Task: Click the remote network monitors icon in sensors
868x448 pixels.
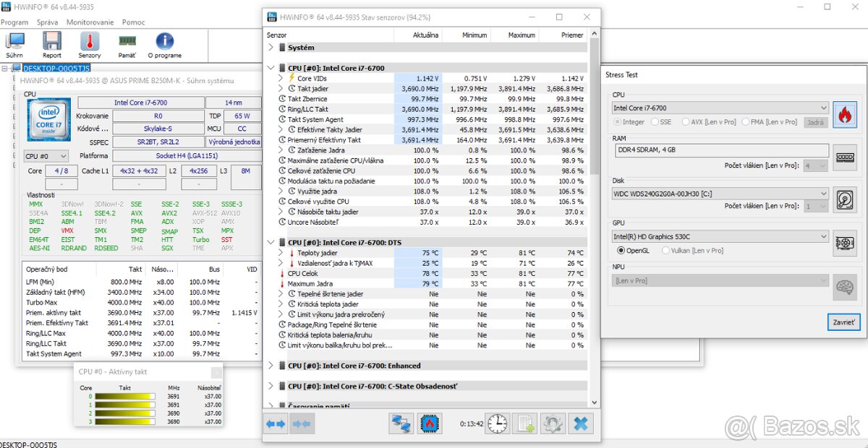Action: click(x=401, y=424)
